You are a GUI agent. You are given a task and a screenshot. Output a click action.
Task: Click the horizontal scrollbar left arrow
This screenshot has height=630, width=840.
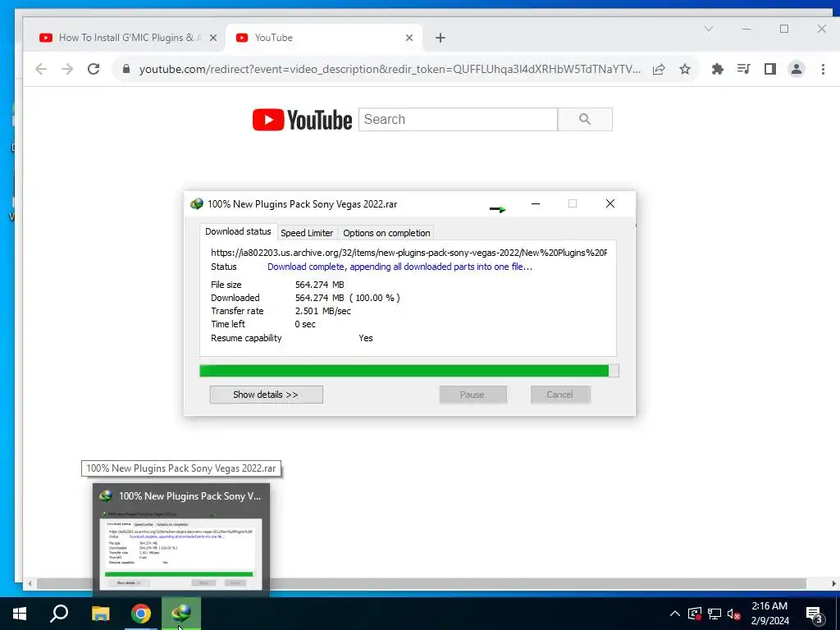pyautogui.click(x=30, y=583)
